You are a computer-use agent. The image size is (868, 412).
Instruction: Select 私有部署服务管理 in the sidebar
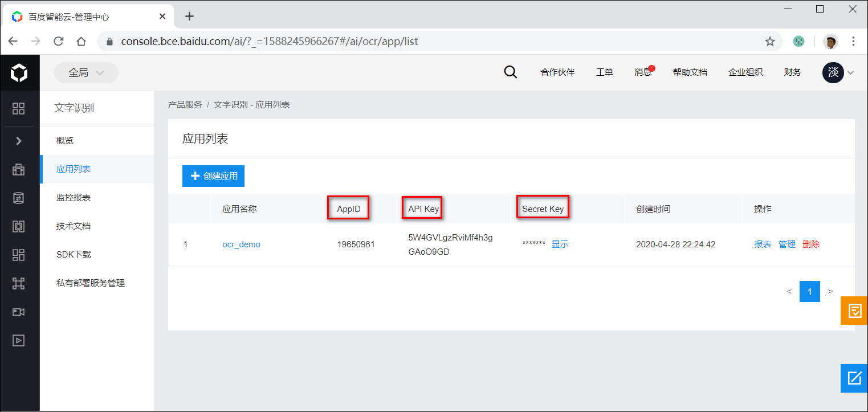[x=97, y=283]
